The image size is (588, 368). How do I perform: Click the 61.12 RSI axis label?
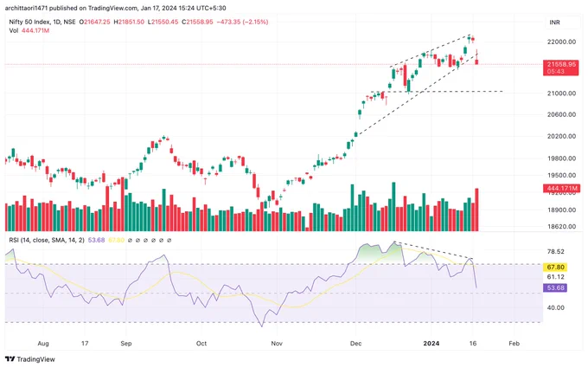coord(555,277)
